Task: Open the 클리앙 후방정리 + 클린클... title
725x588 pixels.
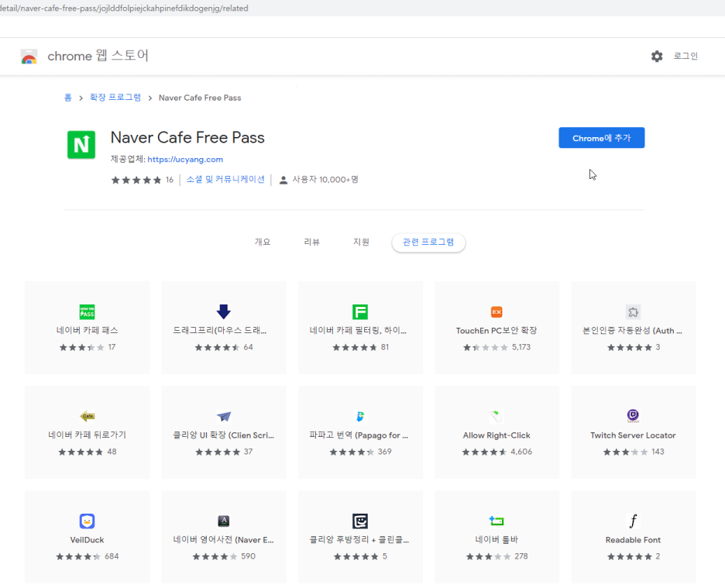Action: click(x=359, y=539)
